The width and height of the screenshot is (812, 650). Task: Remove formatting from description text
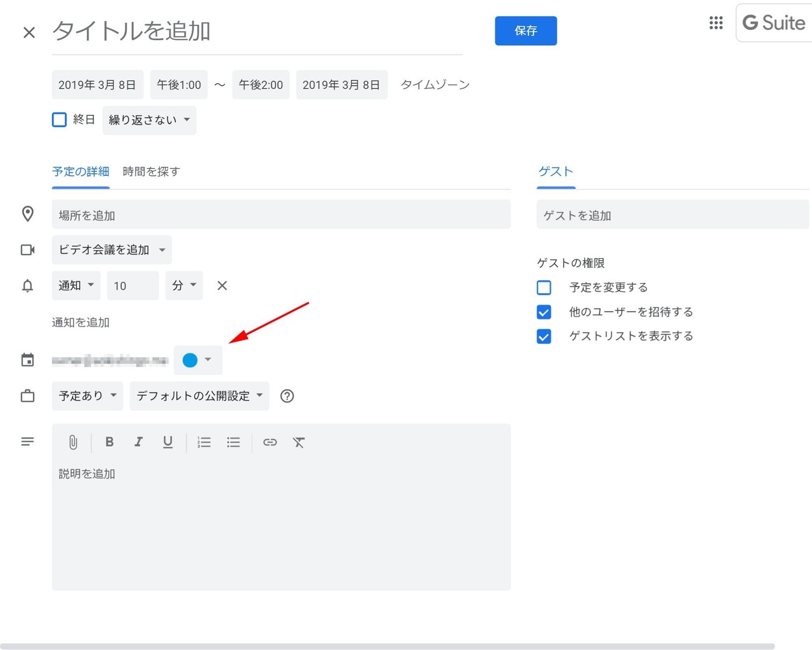click(x=299, y=442)
